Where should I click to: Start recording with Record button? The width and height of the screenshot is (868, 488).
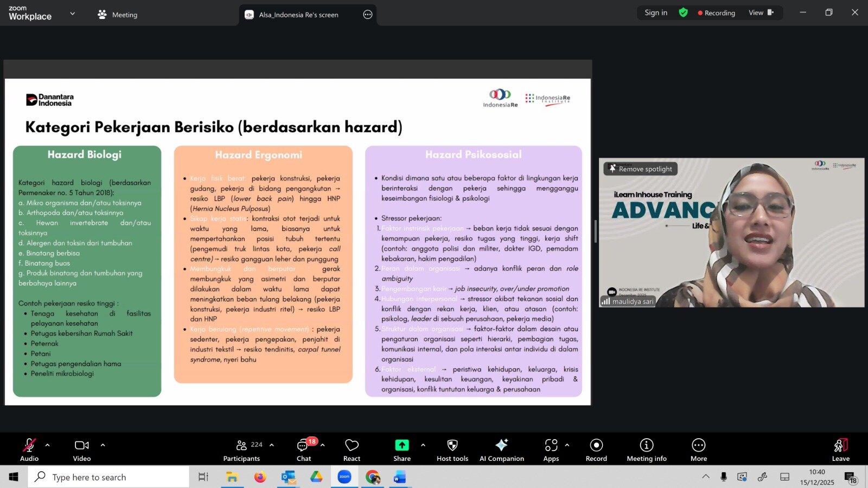tap(596, 450)
